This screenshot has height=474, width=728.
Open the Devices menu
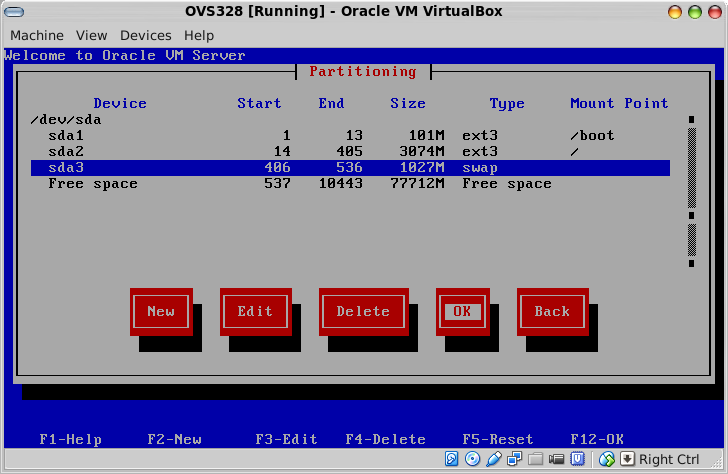point(145,35)
